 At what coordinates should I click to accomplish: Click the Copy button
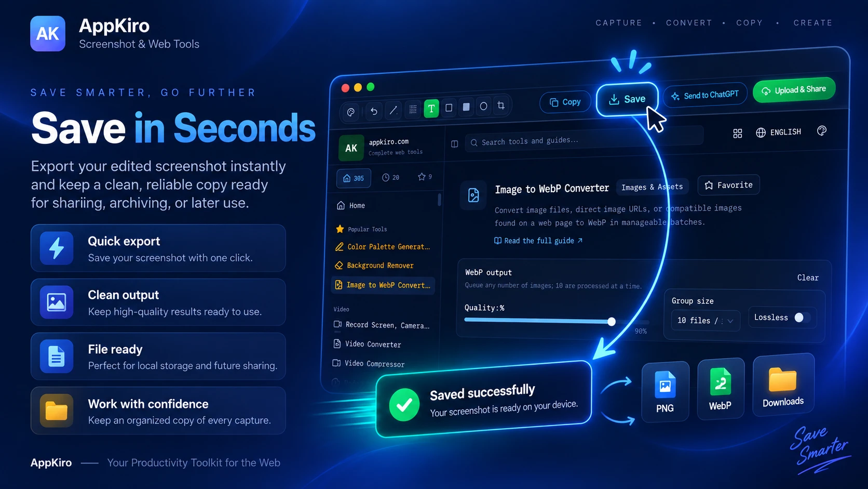565,102
